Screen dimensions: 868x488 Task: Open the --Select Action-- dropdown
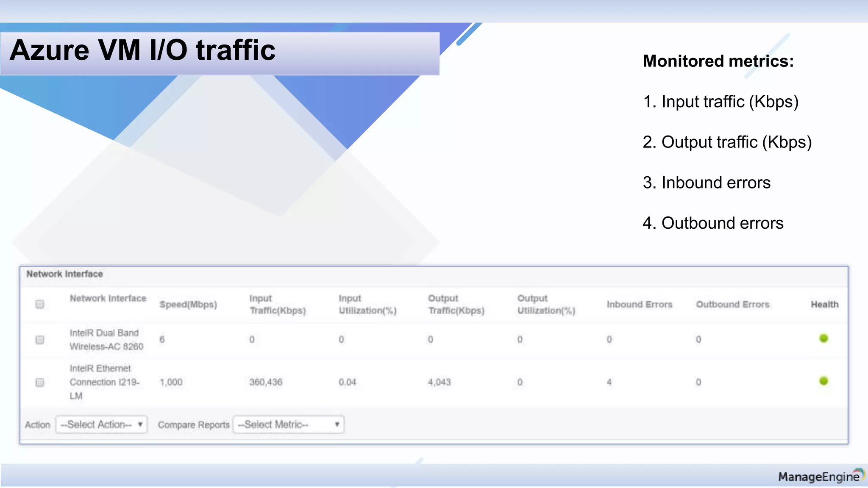coord(101,424)
